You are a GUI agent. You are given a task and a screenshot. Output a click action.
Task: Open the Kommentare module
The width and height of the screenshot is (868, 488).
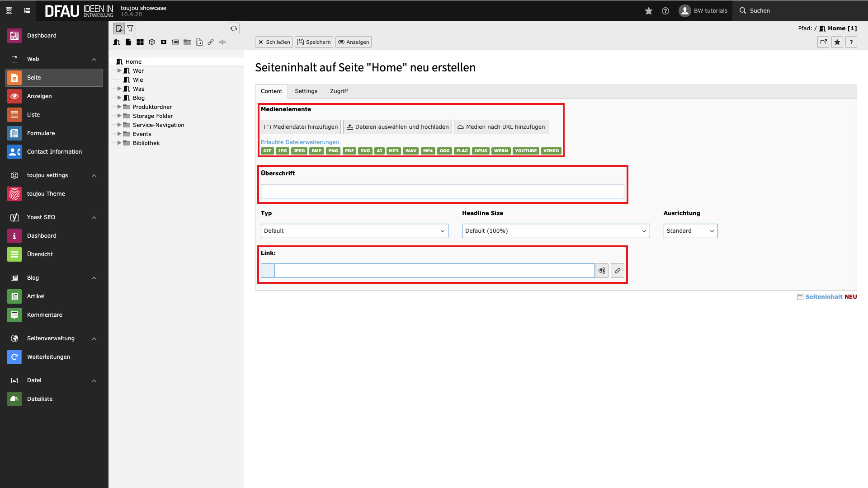click(x=54, y=315)
